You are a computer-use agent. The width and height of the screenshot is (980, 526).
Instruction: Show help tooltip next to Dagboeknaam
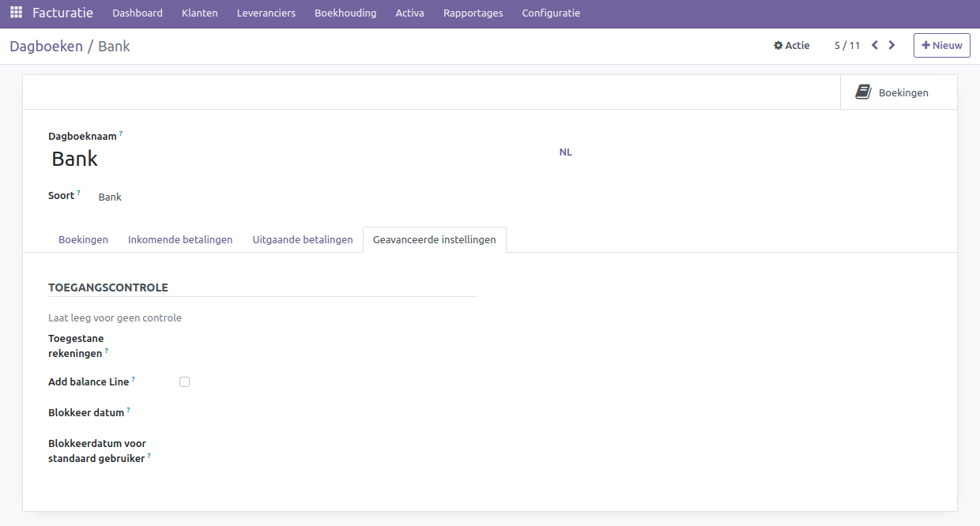121,134
